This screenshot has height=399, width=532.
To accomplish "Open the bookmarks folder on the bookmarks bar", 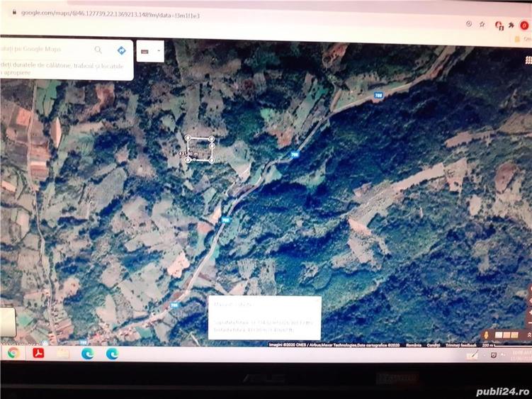I will pyautogui.click(x=517, y=39).
